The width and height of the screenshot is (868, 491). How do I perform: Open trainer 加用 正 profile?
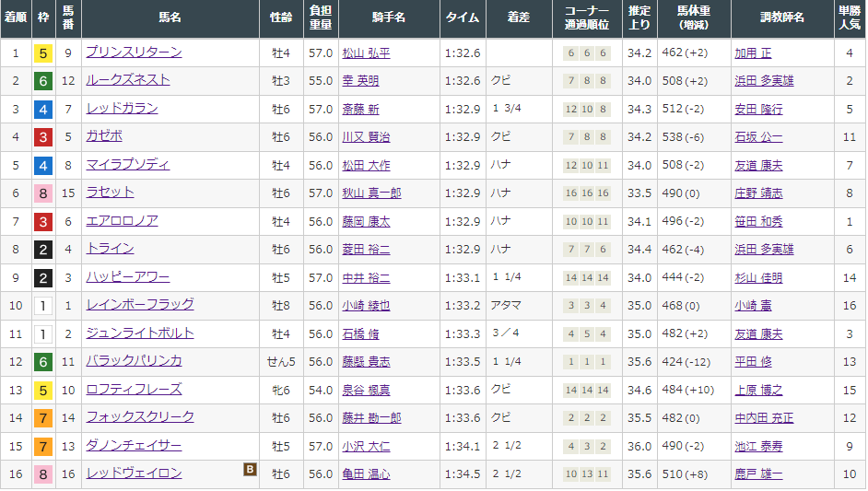pos(753,53)
